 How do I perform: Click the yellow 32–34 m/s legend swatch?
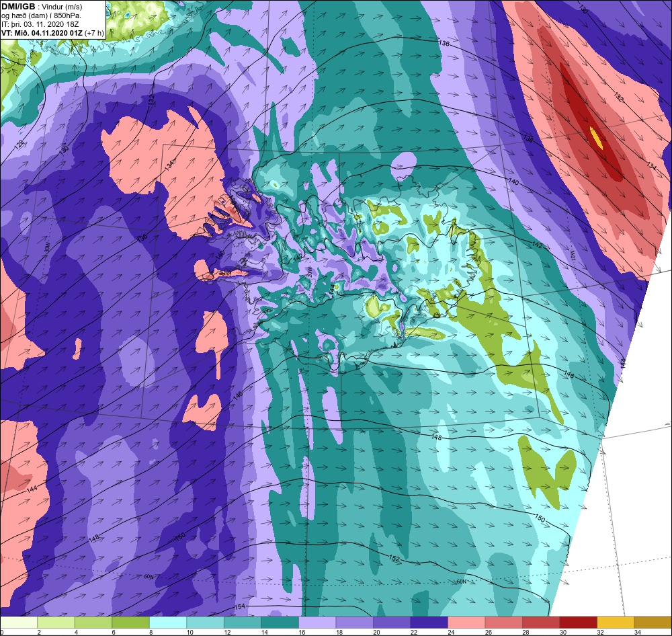[x=616, y=623]
